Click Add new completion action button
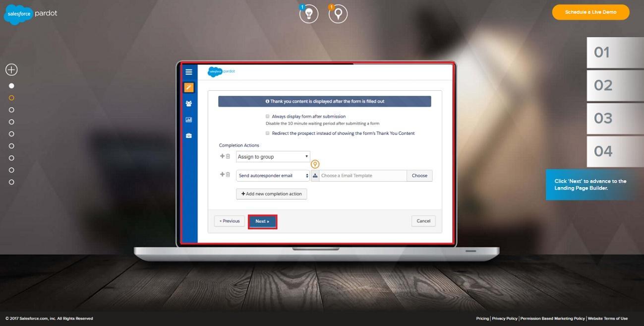 pyautogui.click(x=272, y=194)
